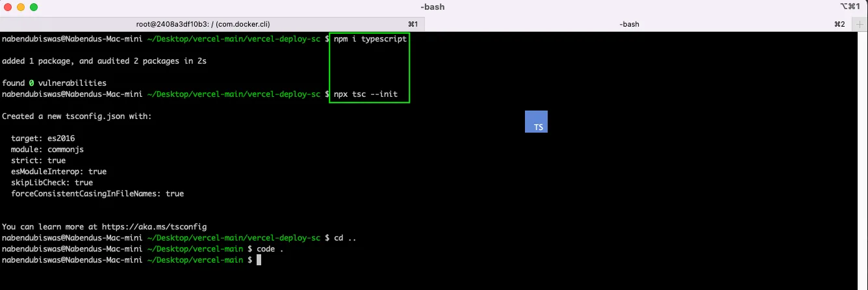
Task: Click the 'skipLibCheck: true' line
Action: click(52, 183)
